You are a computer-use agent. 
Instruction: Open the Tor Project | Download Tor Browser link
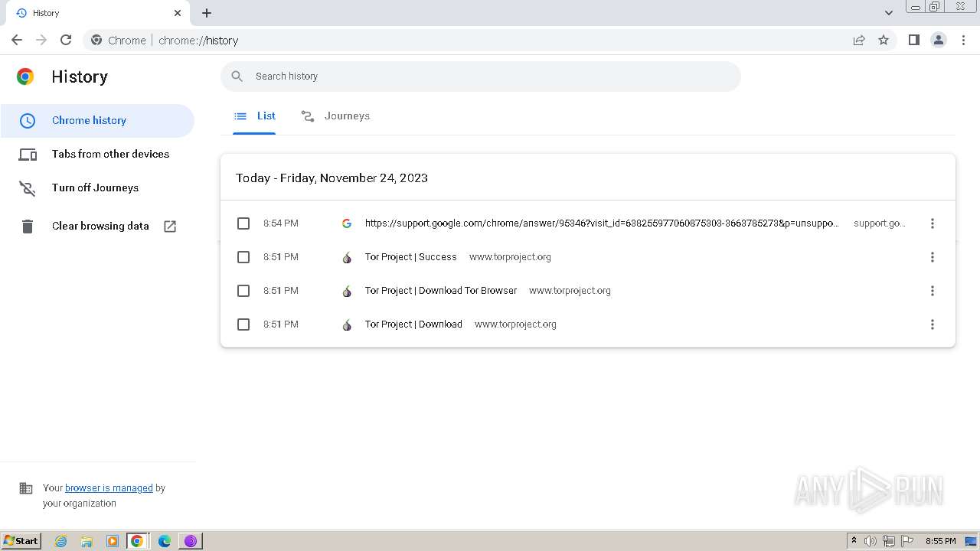[x=441, y=291]
